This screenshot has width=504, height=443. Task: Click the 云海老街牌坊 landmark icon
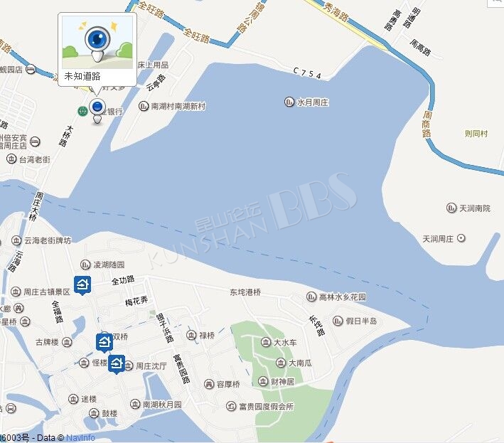point(16,240)
